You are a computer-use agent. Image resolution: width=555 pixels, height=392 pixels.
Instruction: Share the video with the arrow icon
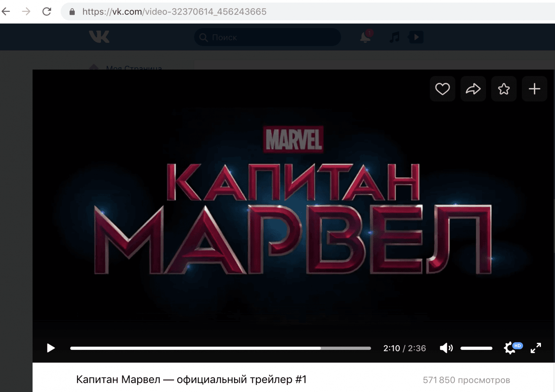(473, 89)
